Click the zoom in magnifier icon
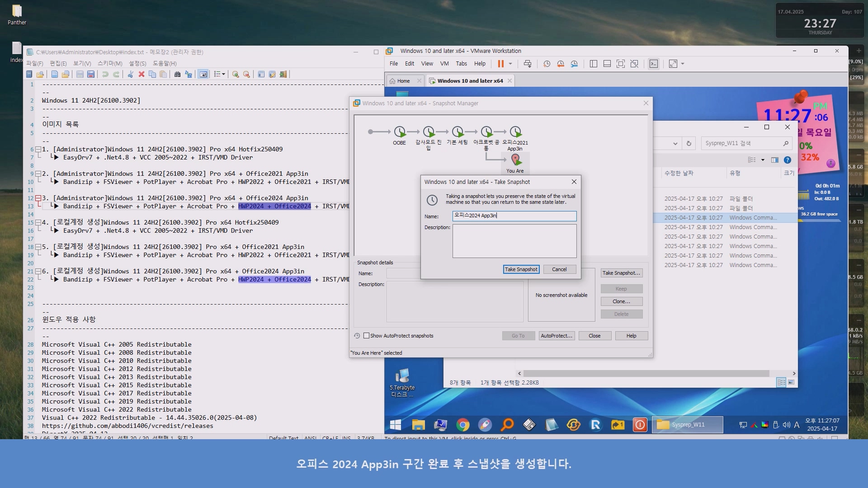Image resolution: width=868 pixels, height=488 pixels. tap(236, 74)
